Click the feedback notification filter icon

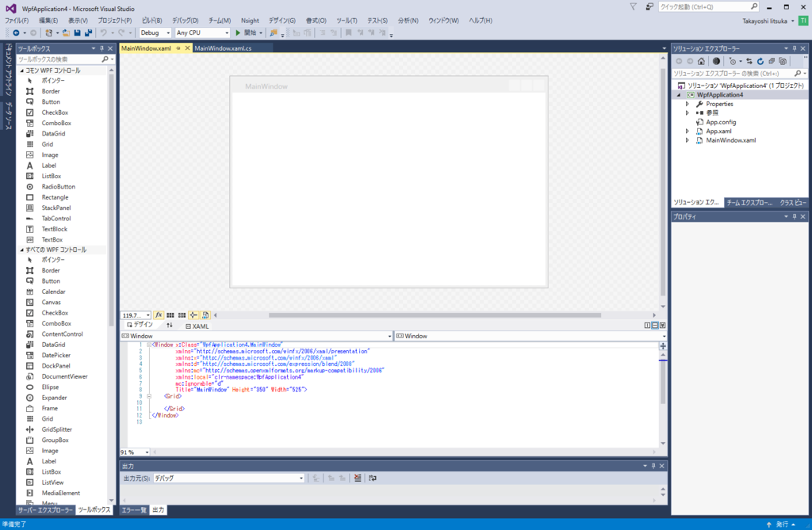[633, 6]
